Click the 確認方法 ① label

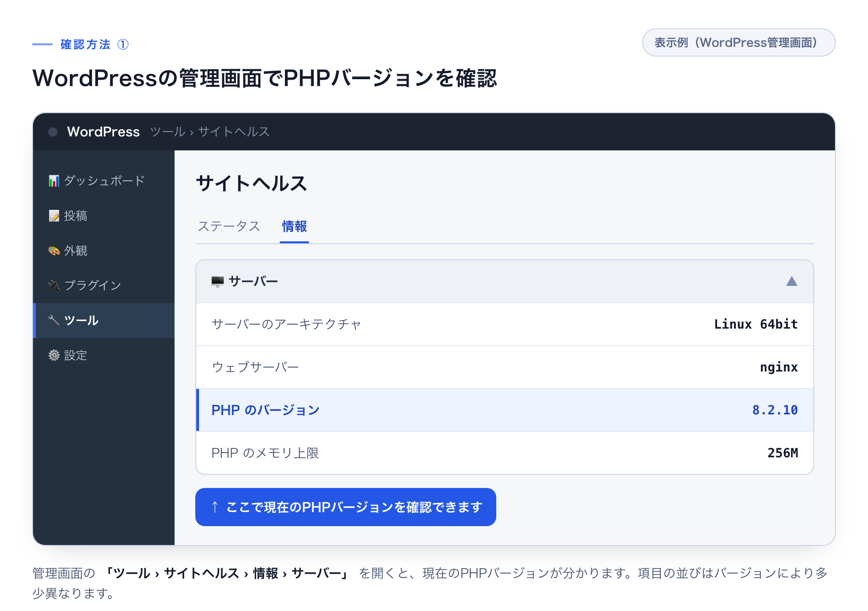pos(94,44)
